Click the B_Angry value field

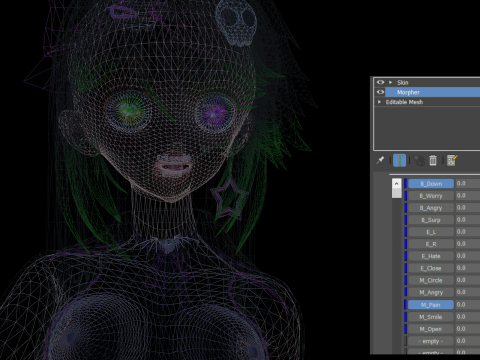[x=468, y=208]
